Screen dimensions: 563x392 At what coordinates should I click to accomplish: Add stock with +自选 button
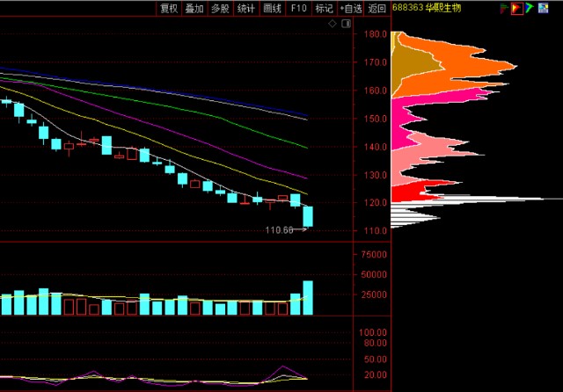(x=351, y=8)
